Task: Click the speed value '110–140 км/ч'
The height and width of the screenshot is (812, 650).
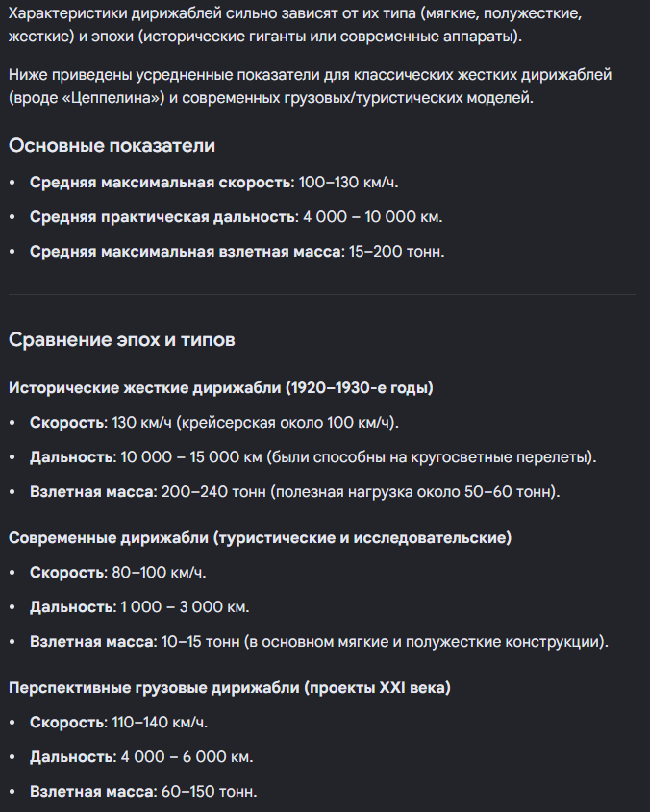Action: [159, 723]
